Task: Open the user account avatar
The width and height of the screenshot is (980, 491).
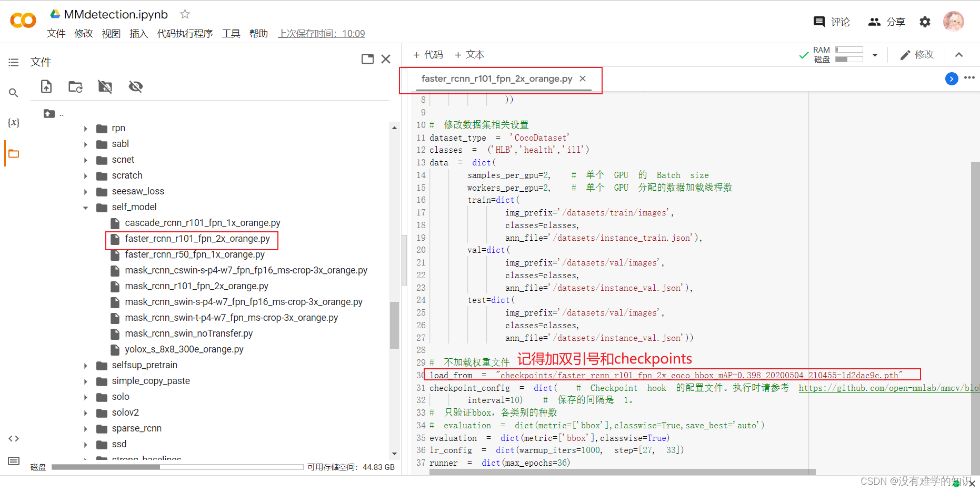Action: [953, 22]
